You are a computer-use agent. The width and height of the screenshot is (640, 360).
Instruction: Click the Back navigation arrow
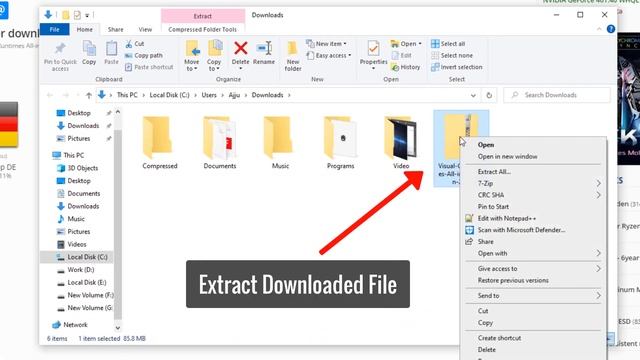pyautogui.click(x=50, y=95)
